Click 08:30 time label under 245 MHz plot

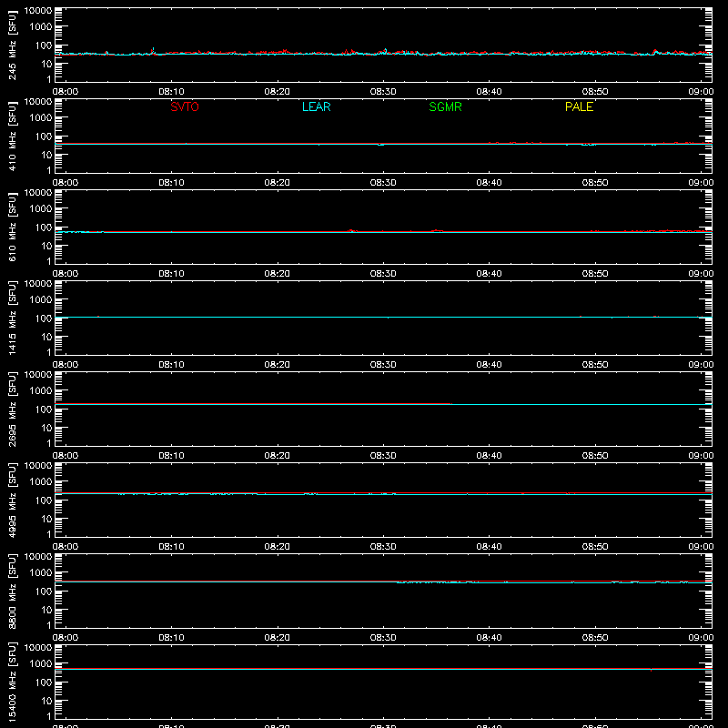coord(383,92)
